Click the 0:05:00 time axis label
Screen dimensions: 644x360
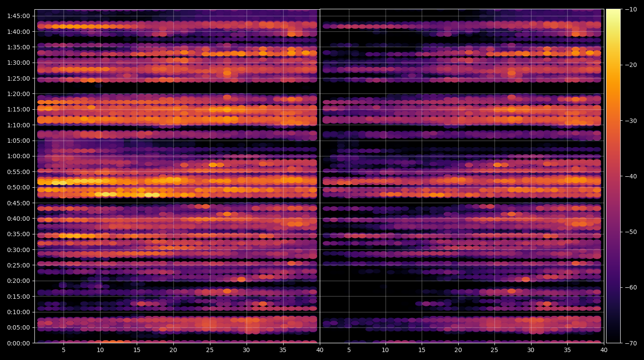[19, 327]
